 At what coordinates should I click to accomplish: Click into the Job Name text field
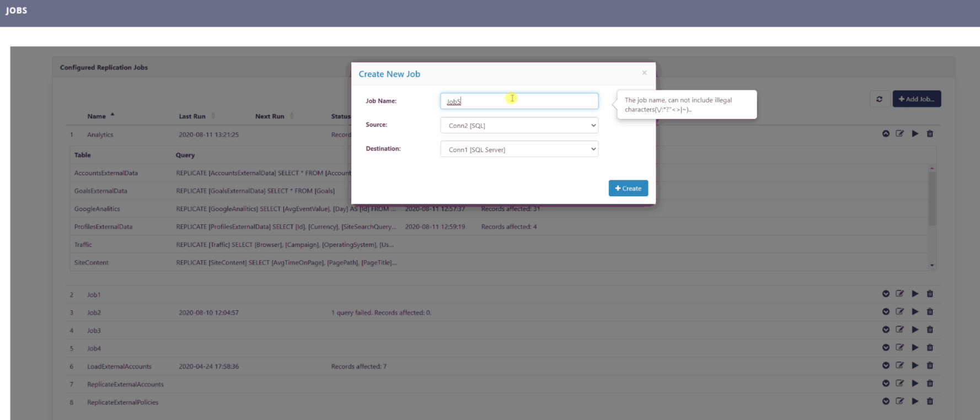519,101
